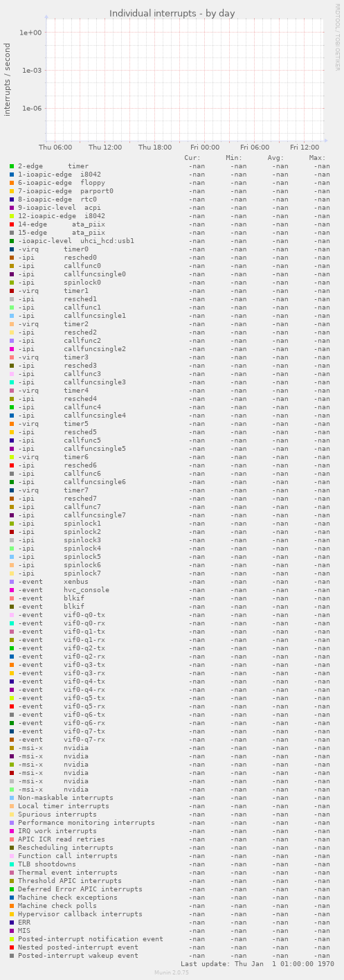Select Performance monitoring interrupts legend text
The height and width of the screenshot is (980, 344).
coord(87,823)
